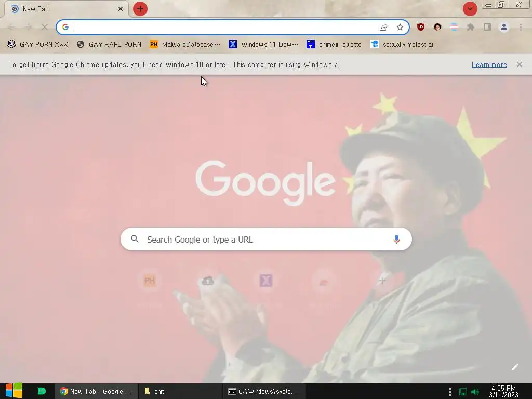Viewport: 532px width, 399px height.
Task: Select the New Tab browser tab
Action: (x=66, y=9)
